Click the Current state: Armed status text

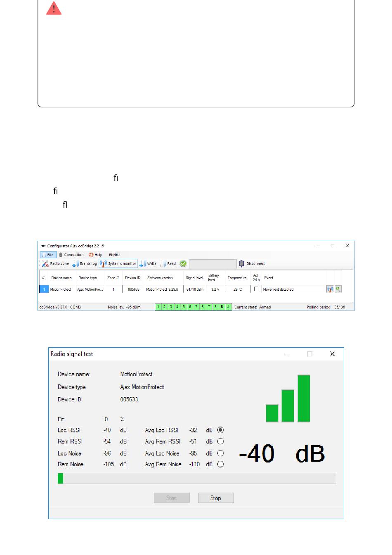coord(253,307)
